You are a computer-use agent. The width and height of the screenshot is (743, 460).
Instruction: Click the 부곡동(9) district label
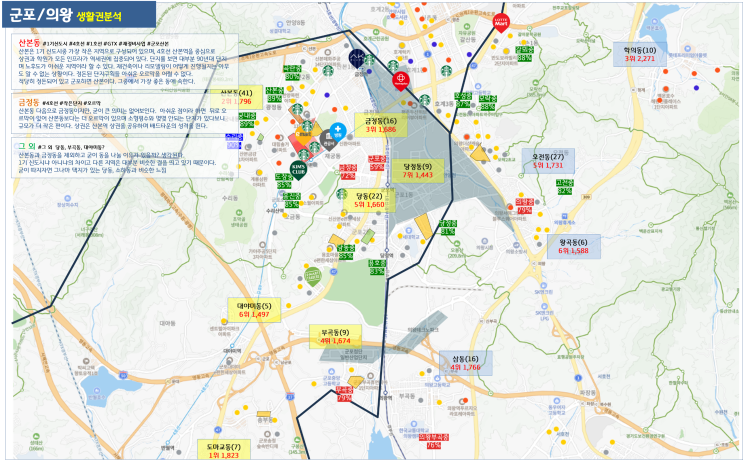(335, 336)
